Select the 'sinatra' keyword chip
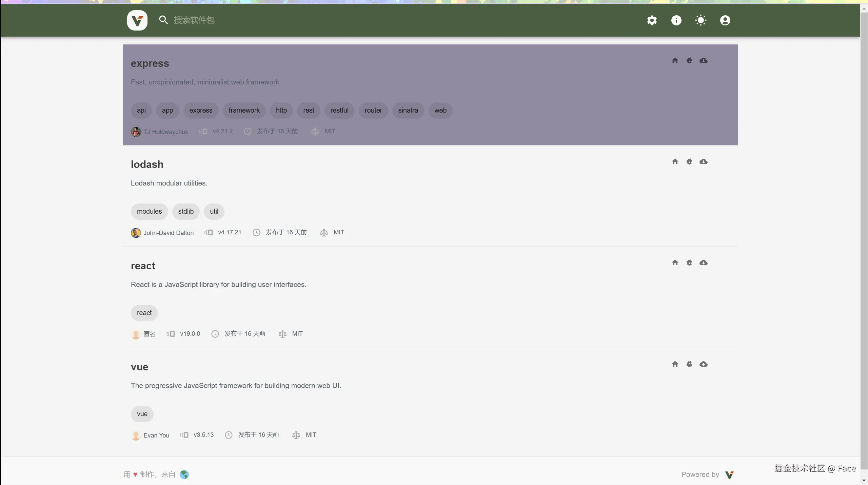This screenshot has width=868, height=485. [x=408, y=111]
